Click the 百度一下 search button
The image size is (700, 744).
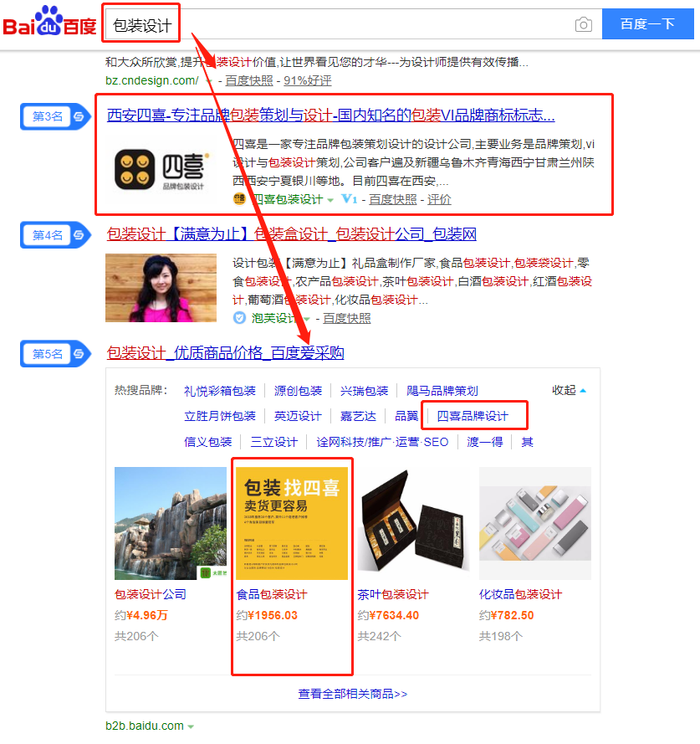tap(647, 23)
